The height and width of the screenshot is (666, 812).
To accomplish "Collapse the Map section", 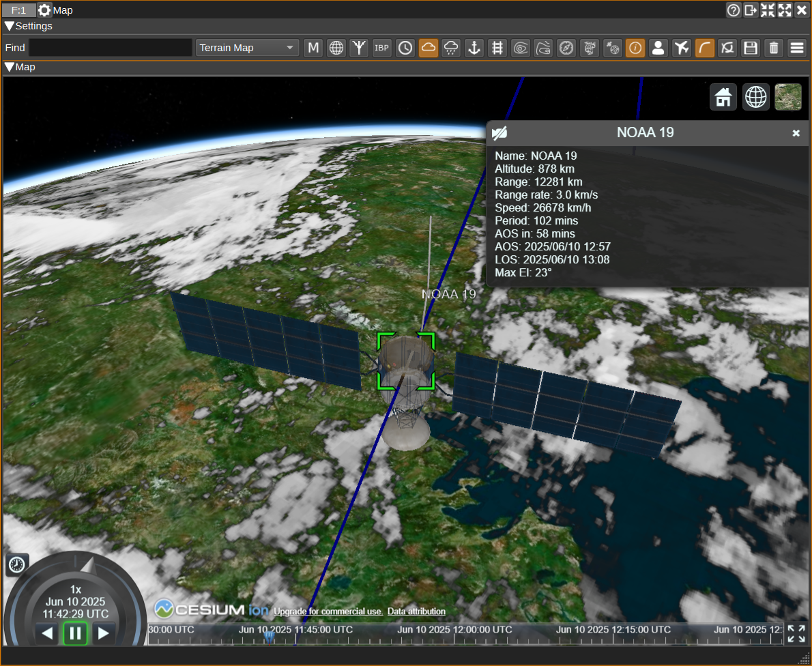I will point(10,67).
